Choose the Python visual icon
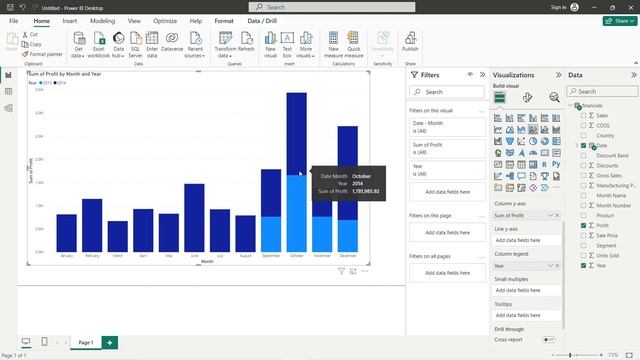 click(556, 164)
